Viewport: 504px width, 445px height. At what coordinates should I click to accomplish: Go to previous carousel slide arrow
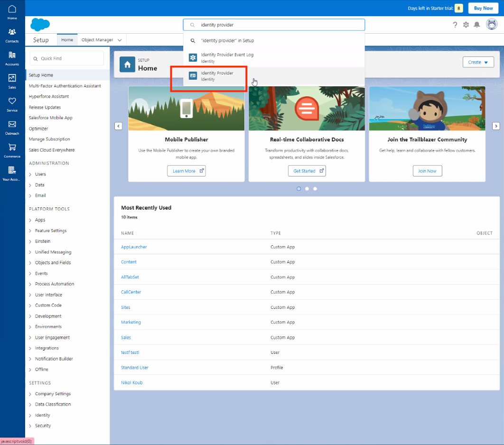119,126
